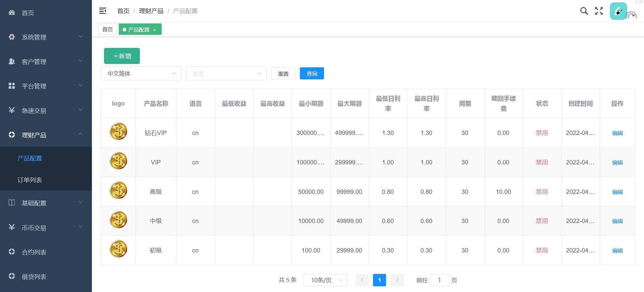Collapse the 理财产品 sidebar menu
The height and width of the screenshot is (292, 644).
click(46, 135)
